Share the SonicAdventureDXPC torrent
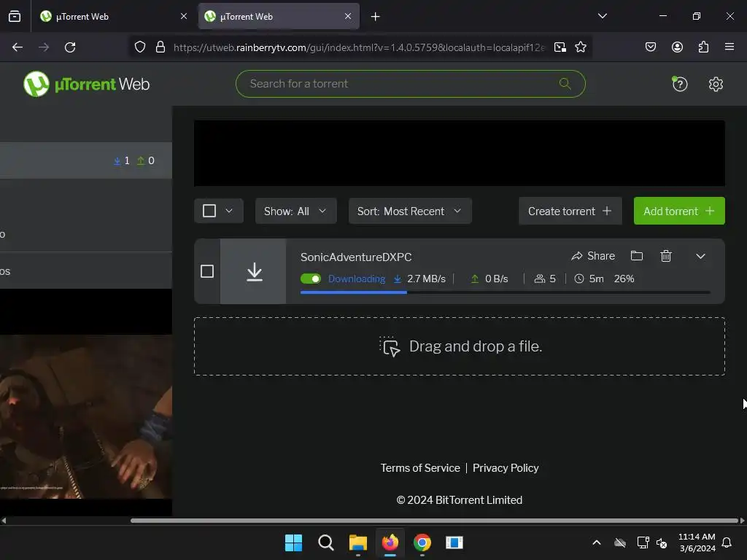 (593, 256)
